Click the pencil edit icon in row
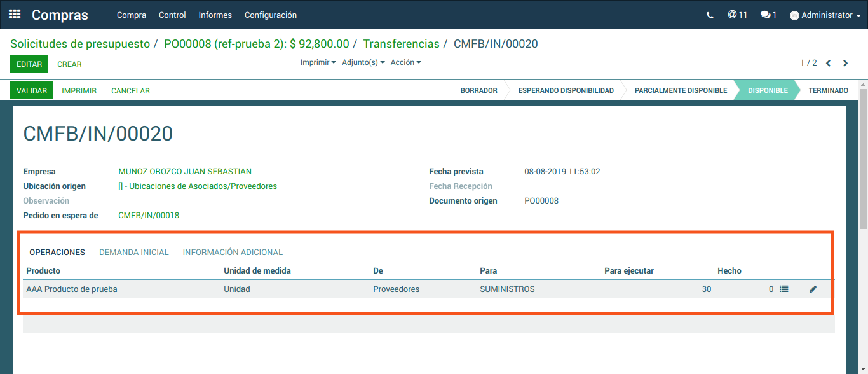868x374 pixels. [x=813, y=289]
